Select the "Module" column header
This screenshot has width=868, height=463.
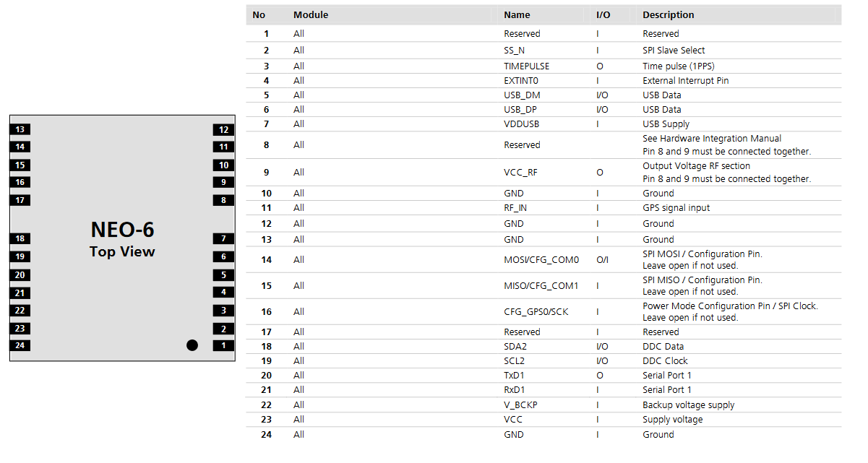click(311, 15)
